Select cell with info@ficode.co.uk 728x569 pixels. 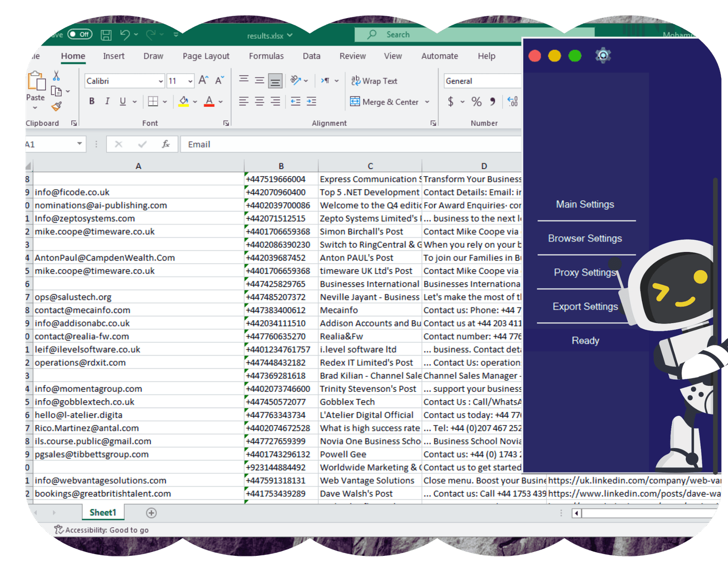click(138, 192)
